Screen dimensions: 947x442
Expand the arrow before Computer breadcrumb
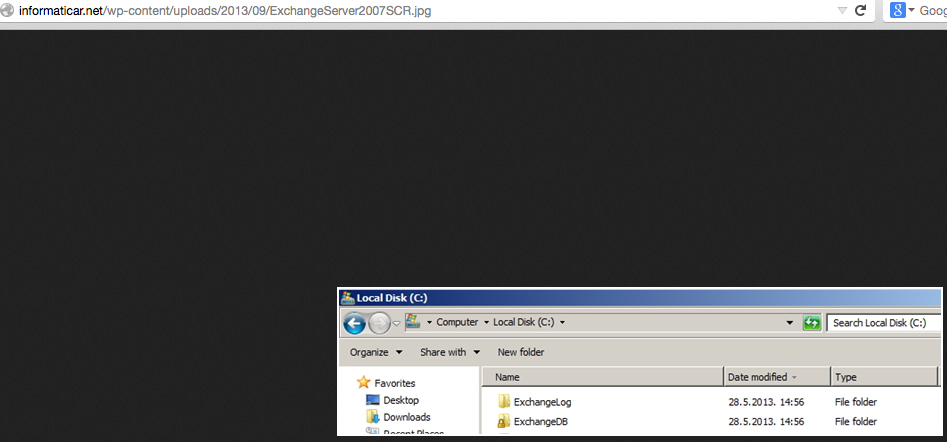429,322
